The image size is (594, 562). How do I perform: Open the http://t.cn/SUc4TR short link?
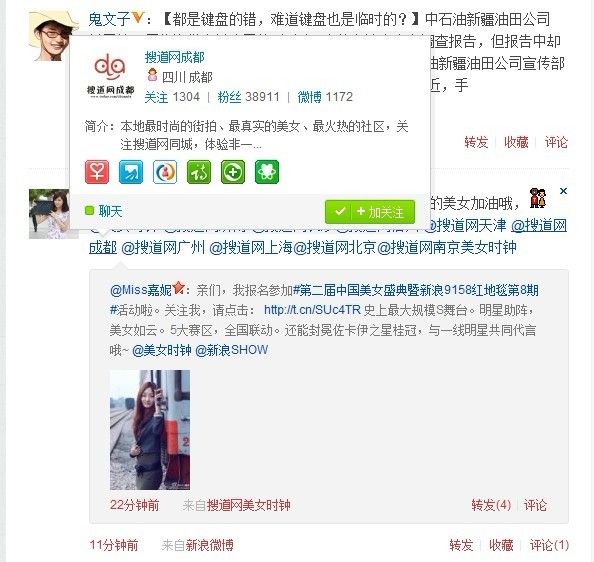[x=312, y=310]
